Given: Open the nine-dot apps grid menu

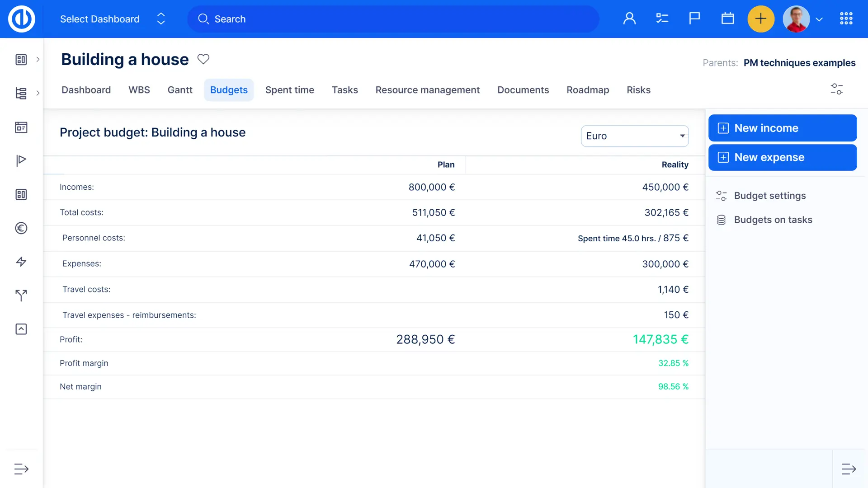Looking at the screenshot, I should point(846,19).
